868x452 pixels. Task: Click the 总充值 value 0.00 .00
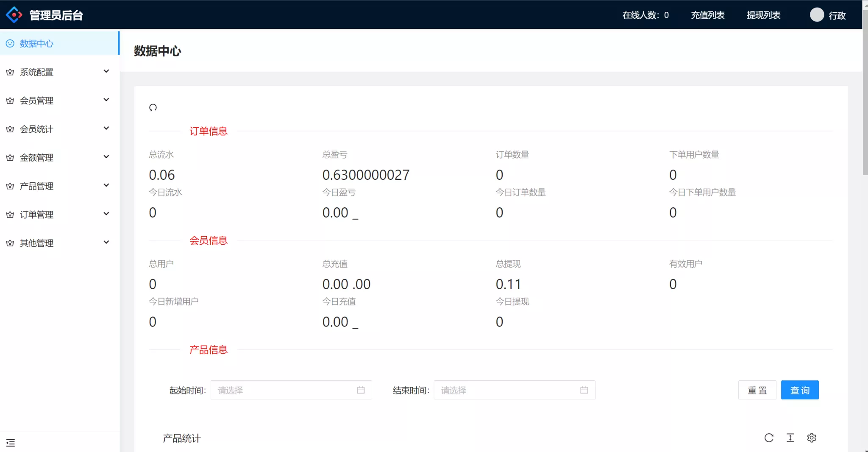(346, 284)
